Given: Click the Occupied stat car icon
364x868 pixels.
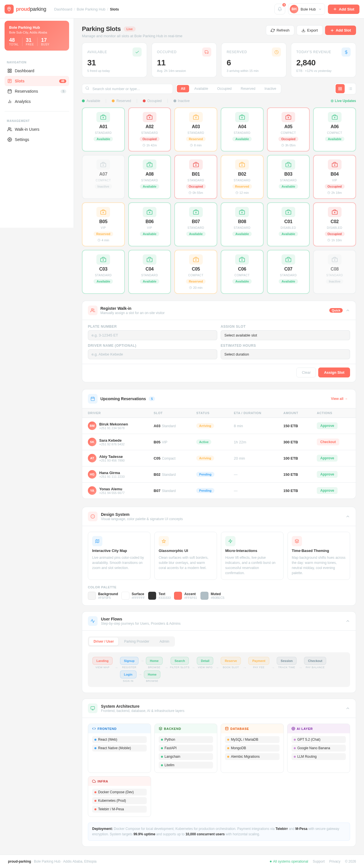Looking at the screenshot, I should [x=207, y=52].
